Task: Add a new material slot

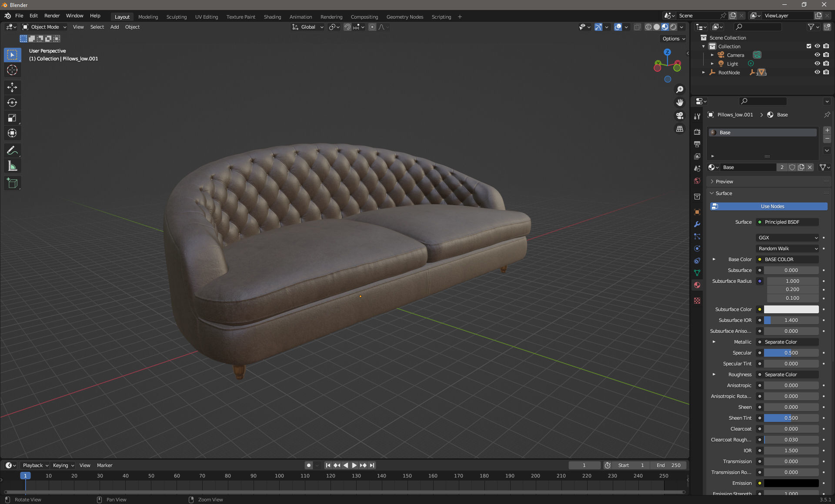Action: (x=827, y=130)
